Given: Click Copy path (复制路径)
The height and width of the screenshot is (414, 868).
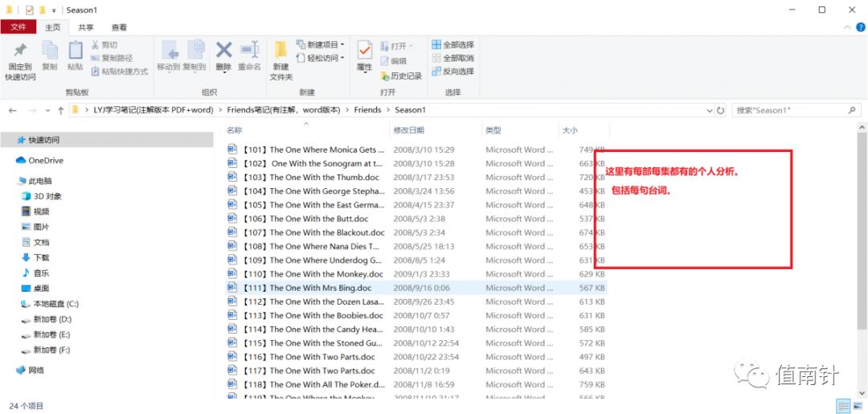Looking at the screenshot, I should 111,58.
